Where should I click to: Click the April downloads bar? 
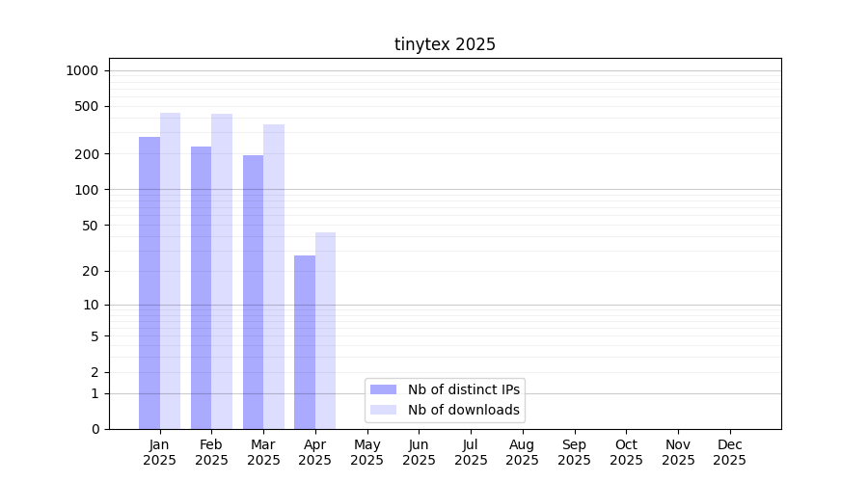(x=325, y=331)
